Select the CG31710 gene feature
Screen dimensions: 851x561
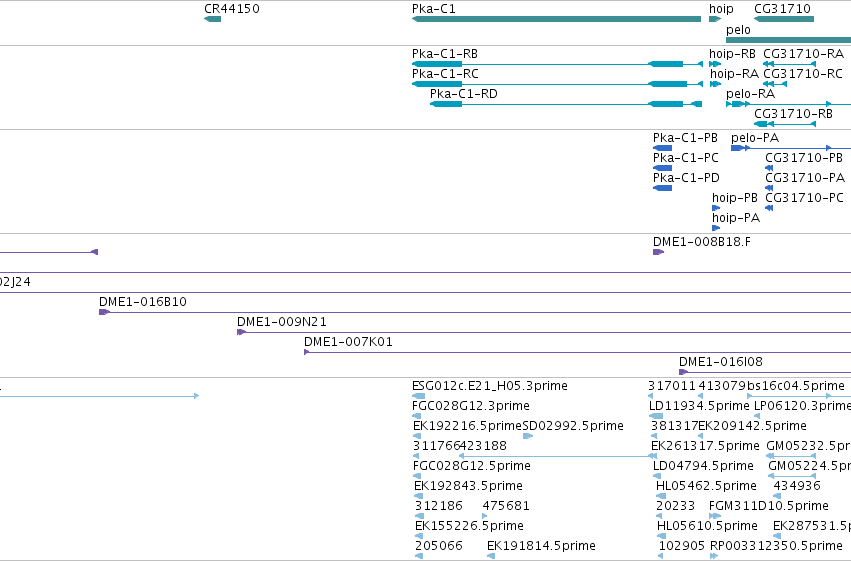point(784,19)
